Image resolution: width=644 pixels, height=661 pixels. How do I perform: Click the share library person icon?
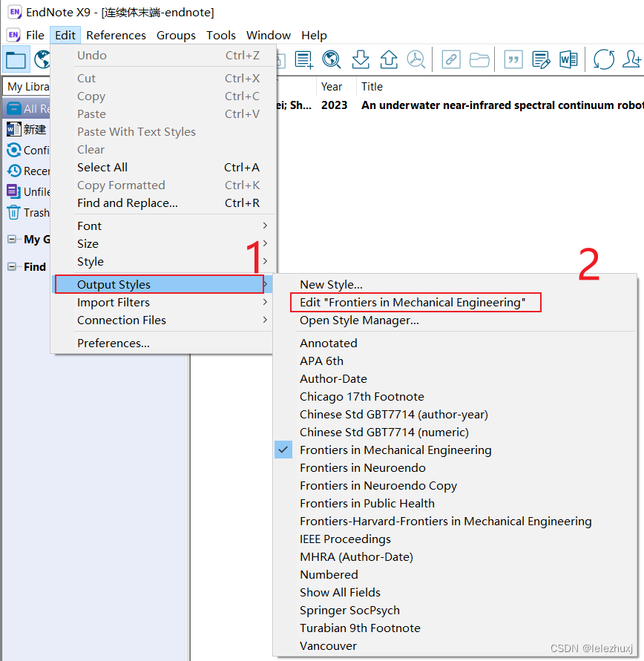coord(632,59)
